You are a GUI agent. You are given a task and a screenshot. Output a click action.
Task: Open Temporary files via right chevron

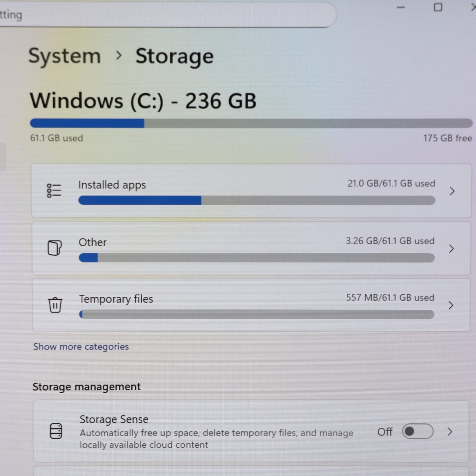point(451,305)
